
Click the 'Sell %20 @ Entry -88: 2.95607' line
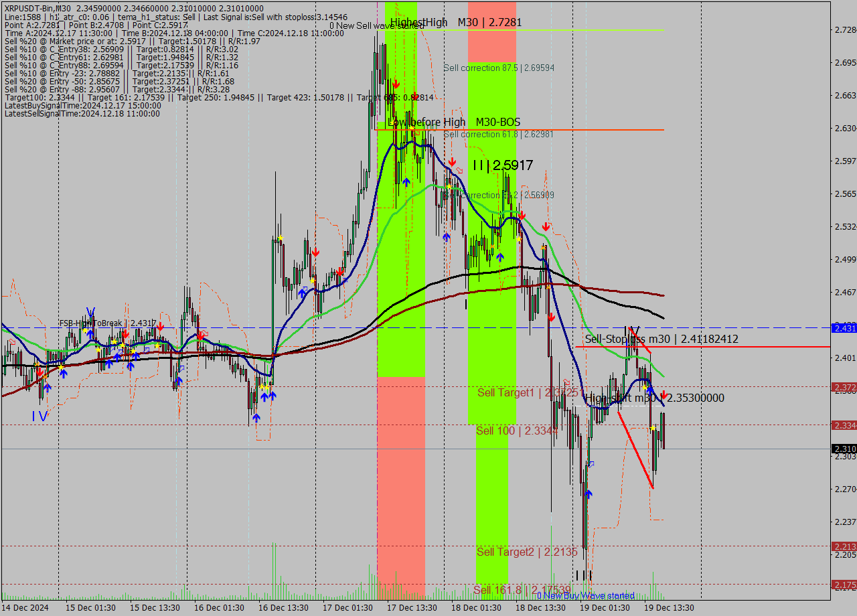click(117, 89)
